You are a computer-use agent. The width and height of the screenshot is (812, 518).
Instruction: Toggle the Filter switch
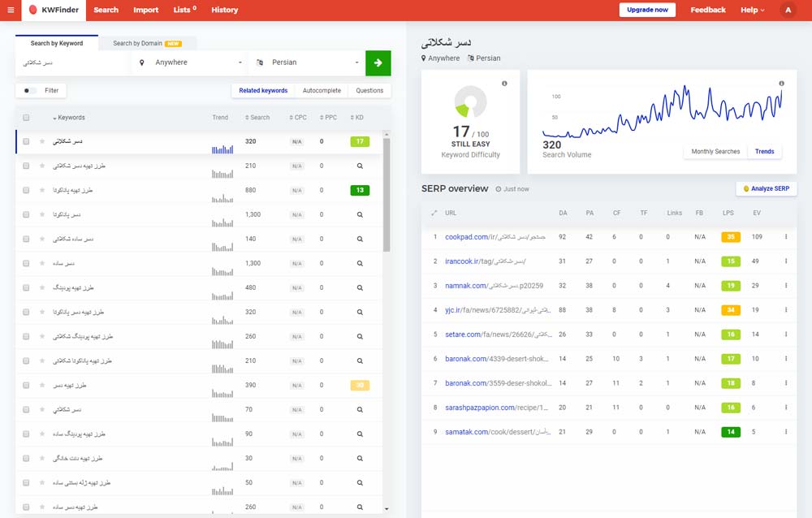(x=30, y=91)
